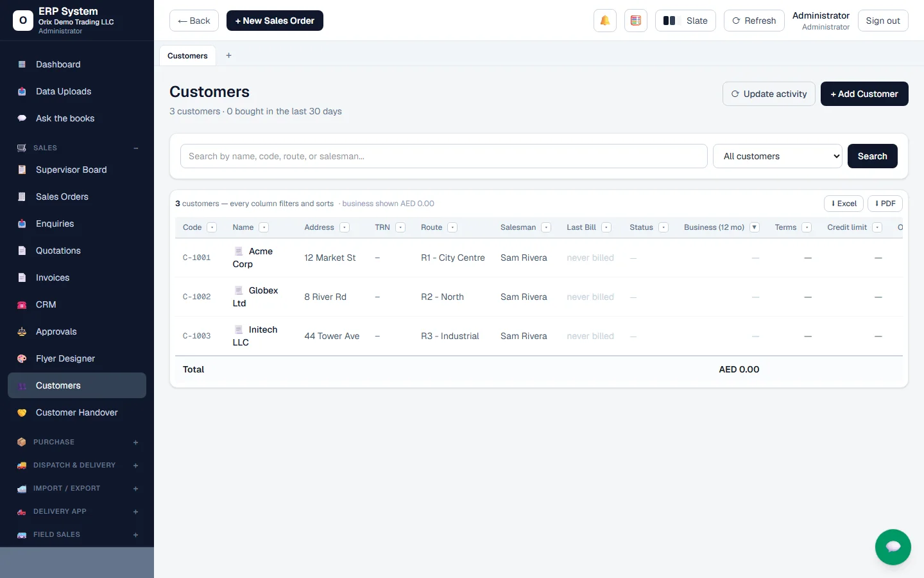924x578 pixels.
Task: Open the Code column filter arrow
Action: [212, 227]
